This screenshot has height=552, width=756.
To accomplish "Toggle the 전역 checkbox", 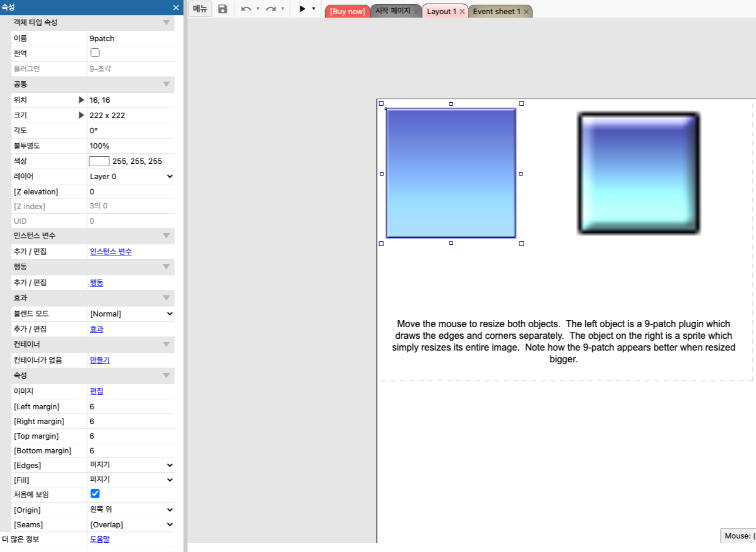I will [x=95, y=53].
